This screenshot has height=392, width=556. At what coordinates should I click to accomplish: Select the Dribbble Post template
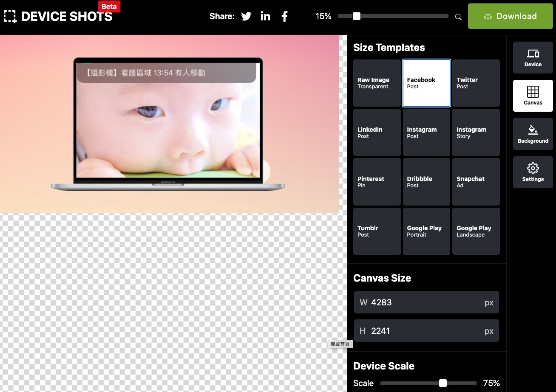tap(426, 182)
